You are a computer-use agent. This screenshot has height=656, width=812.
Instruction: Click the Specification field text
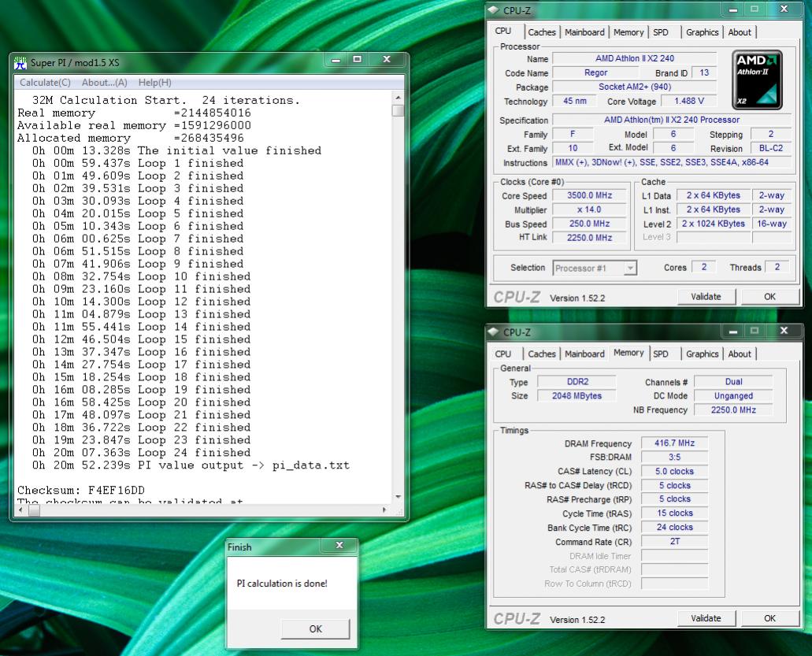click(672, 120)
